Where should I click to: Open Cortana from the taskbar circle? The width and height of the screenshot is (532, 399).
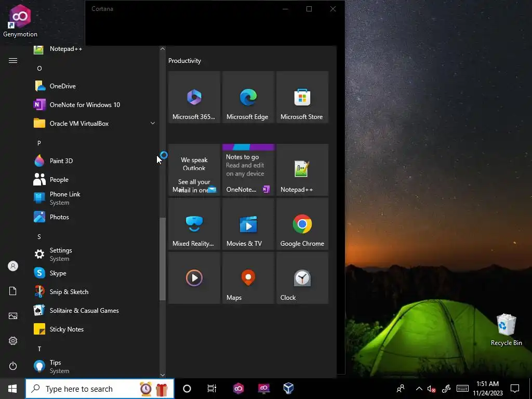187,389
